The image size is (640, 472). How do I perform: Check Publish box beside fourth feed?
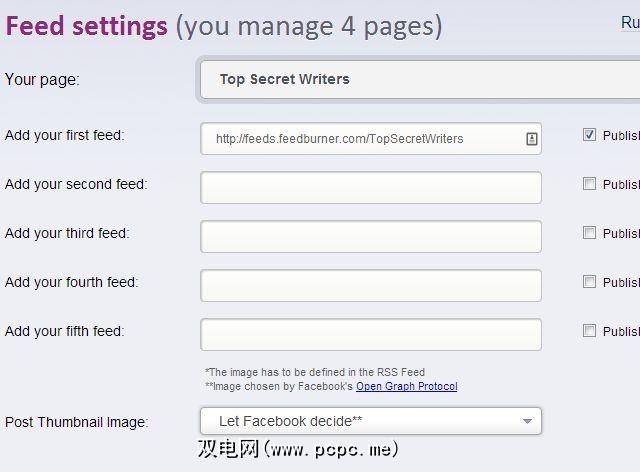pyautogui.click(x=589, y=282)
